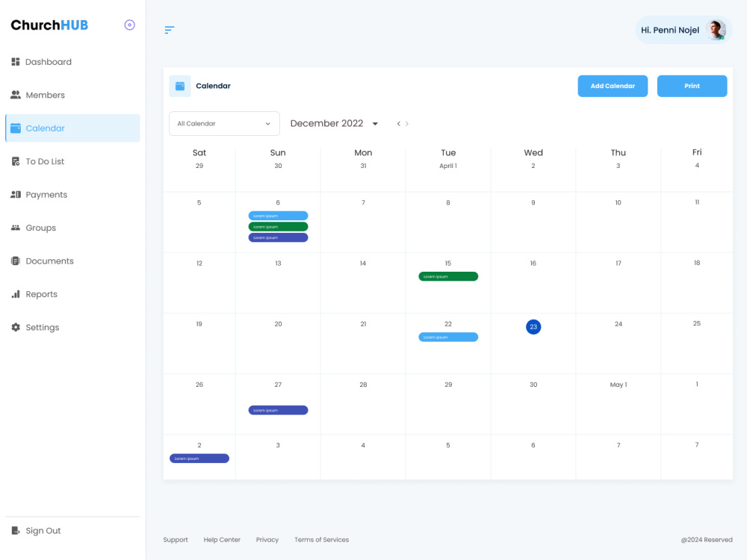Open light blue event on day 6
The width and height of the screenshot is (747, 560).
[x=278, y=216]
